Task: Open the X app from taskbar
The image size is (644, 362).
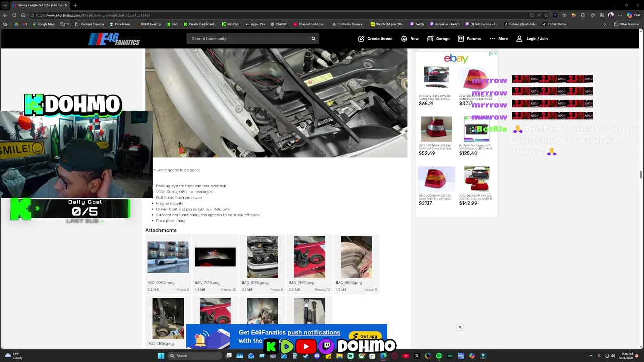Action: click(x=417, y=356)
